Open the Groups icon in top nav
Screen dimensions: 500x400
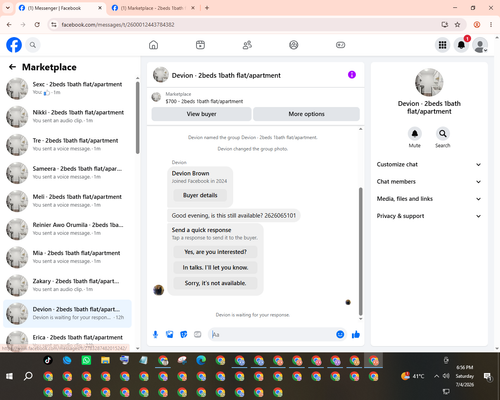coord(294,45)
